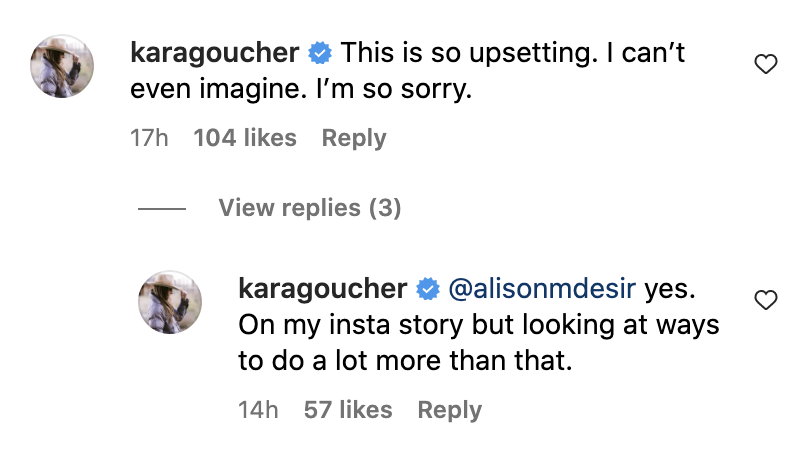
Task: Like the reply comment with the heart icon
Action: pyautogui.click(x=765, y=300)
